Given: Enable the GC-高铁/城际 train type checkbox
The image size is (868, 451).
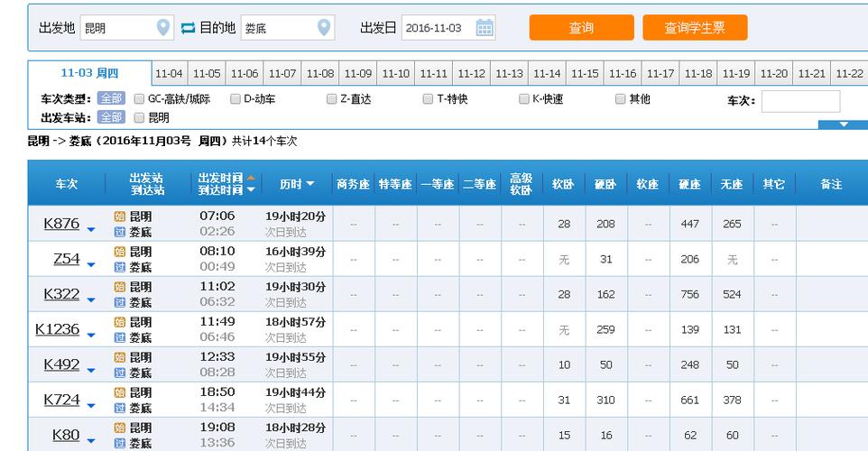Looking at the screenshot, I should click(x=140, y=99).
